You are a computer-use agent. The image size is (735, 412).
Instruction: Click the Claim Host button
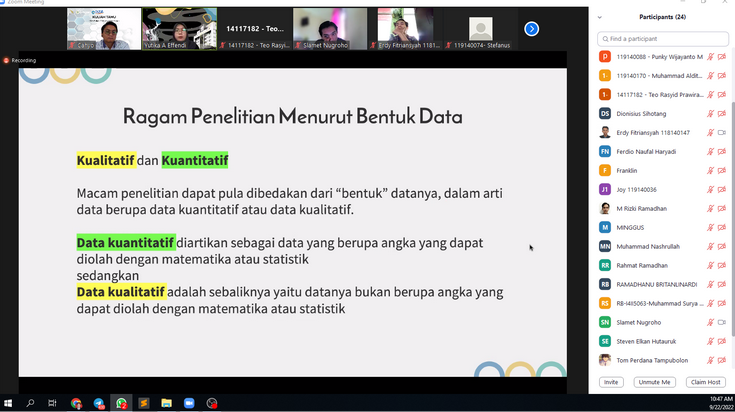706,382
